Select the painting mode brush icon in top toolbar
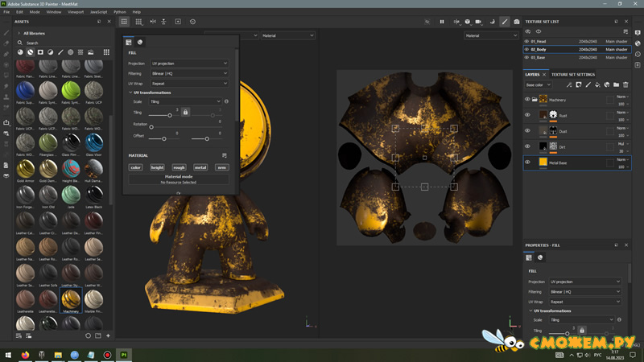Screen dimensions: 644x362 click(505, 22)
